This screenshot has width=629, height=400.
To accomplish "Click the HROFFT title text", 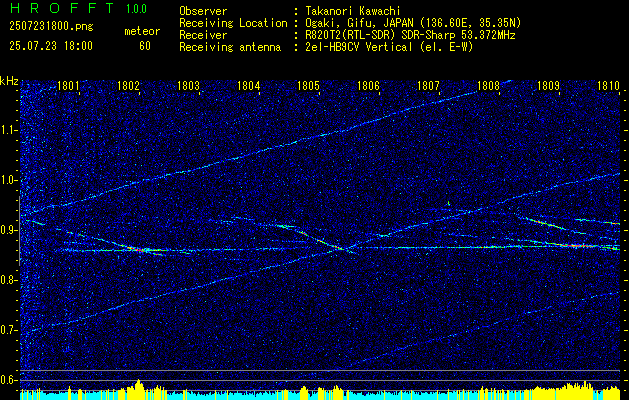I will click(62, 8).
